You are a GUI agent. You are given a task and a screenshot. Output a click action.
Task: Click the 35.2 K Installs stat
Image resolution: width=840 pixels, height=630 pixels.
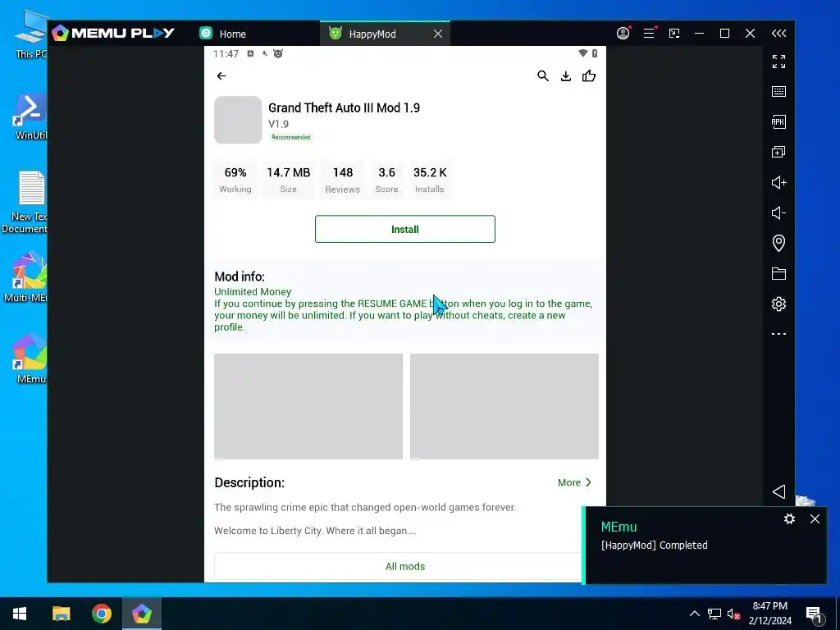point(430,180)
